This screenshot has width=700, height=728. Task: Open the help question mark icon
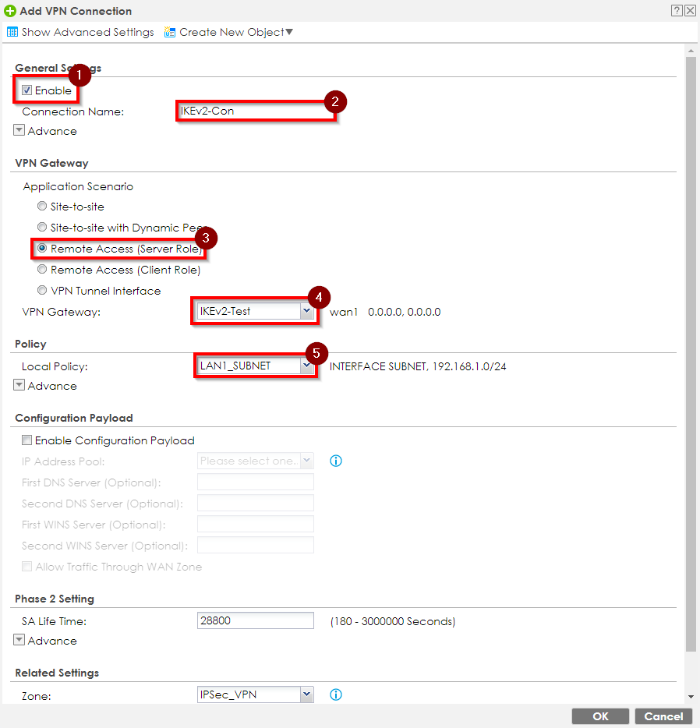[x=676, y=10]
